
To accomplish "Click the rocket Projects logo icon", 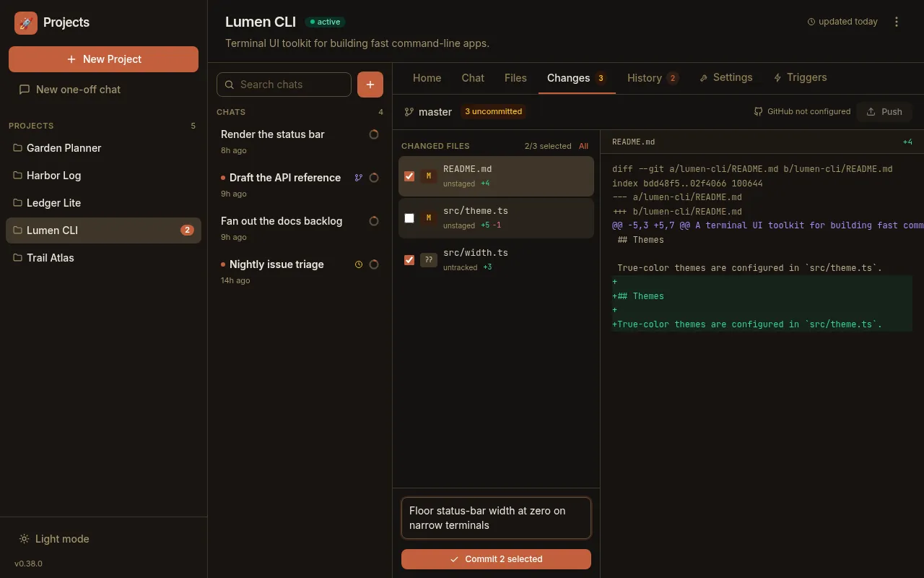I will coord(26,23).
